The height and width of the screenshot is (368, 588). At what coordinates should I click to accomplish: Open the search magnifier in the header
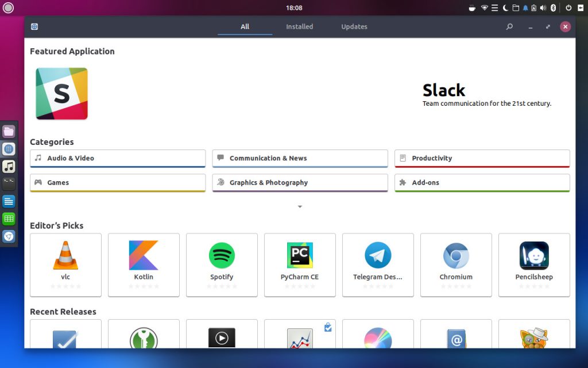pyautogui.click(x=509, y=26)
